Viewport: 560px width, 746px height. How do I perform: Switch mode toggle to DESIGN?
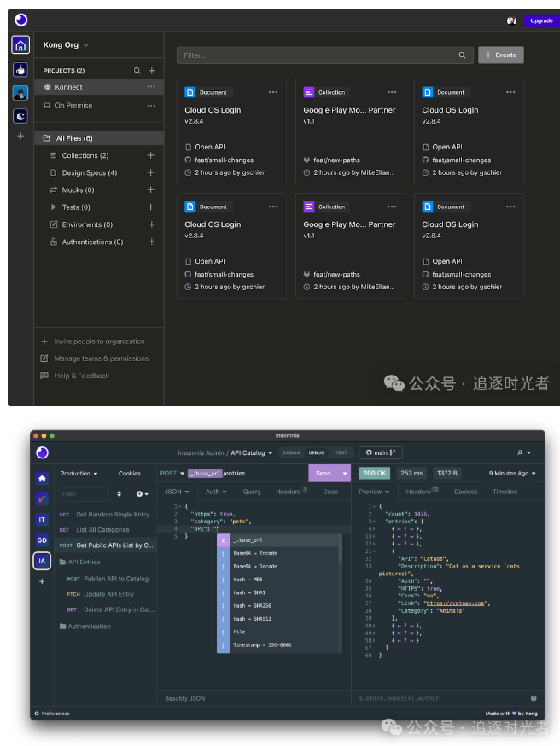292,452
